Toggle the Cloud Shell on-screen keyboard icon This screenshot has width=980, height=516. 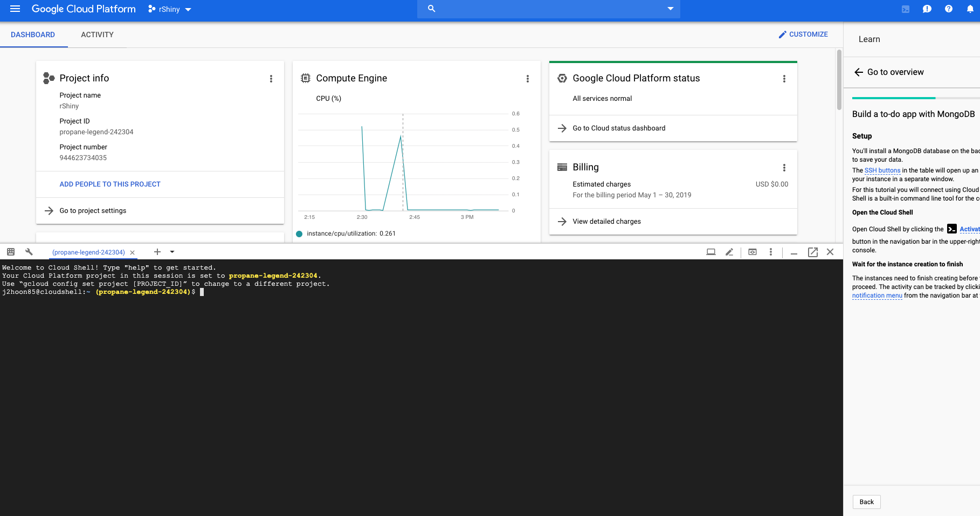tap(11, 252)
